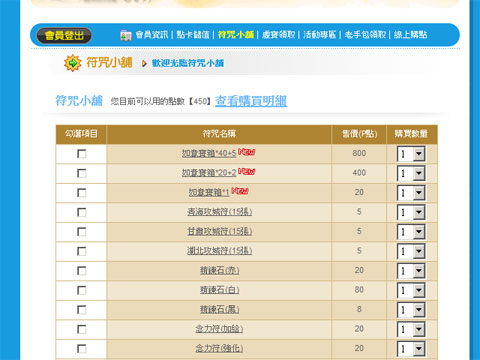Image resolution: width=480 pixels, height=360 pixels.
Task: Click the 400 price cell
Action: (x=359, y=173)
